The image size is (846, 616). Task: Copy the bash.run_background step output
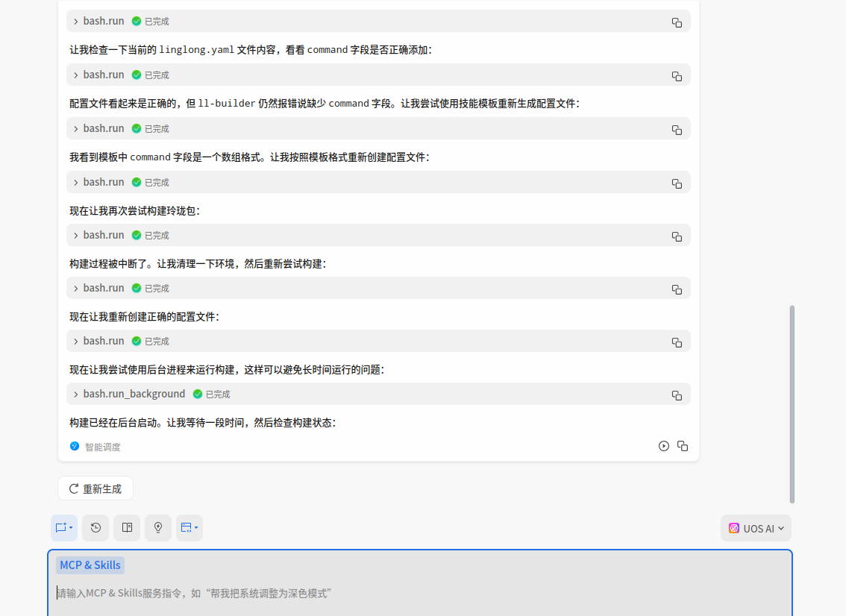pyautogui.click(x=677, y=395)
